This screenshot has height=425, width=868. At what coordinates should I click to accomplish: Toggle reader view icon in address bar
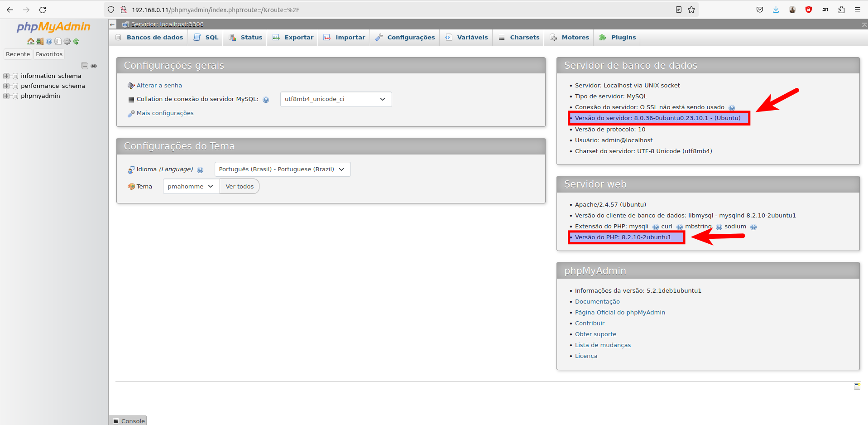point(678,10)
